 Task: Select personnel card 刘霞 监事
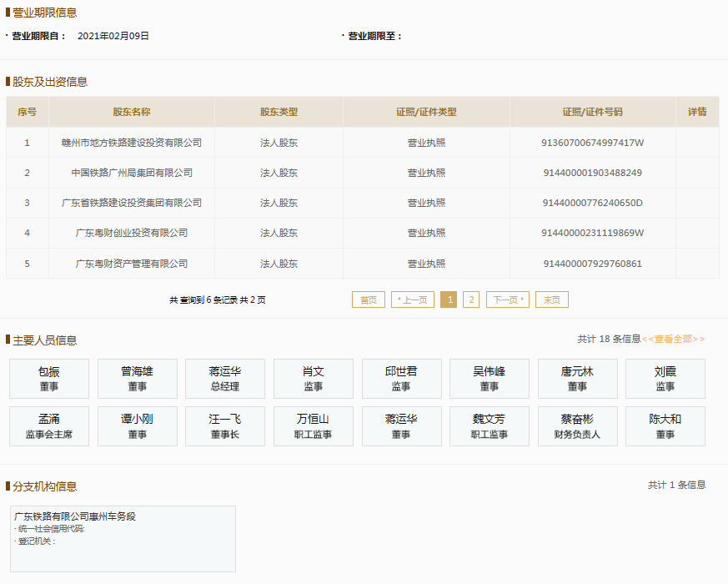(665, 379)
